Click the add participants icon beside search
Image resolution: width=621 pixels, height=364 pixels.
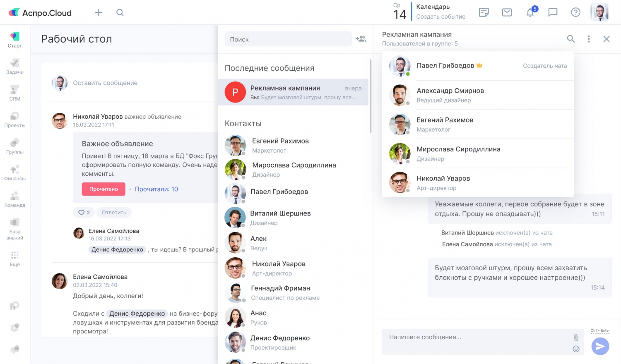coord(361,39)
